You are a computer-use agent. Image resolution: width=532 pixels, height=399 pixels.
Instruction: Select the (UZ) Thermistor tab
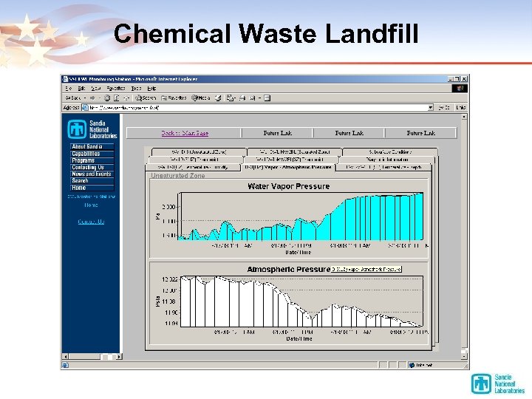click(x=196, y=160)
